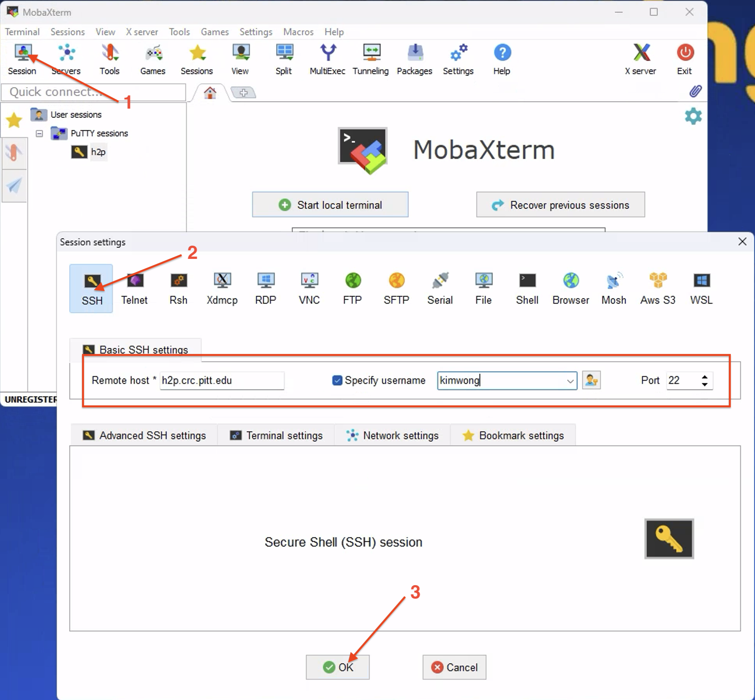755x700 pixels.
Task: Select the SFTP session type
Action: (x=397, y=288)
